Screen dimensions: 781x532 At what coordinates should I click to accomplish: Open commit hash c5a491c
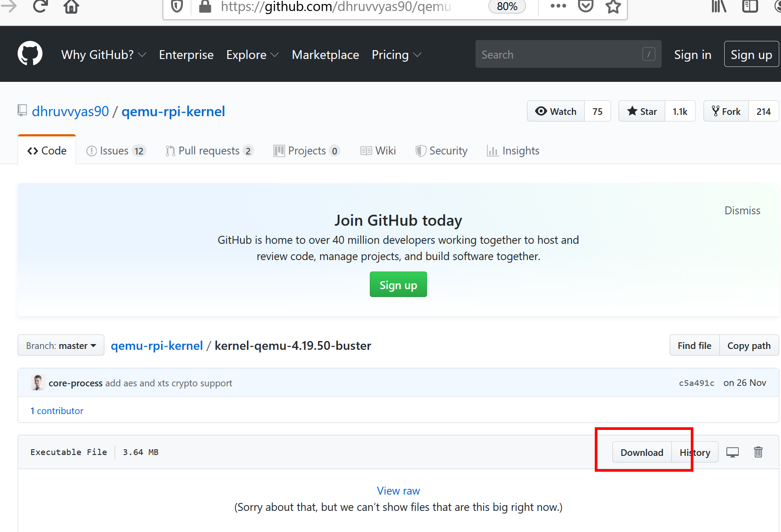[x=696, y=383]
